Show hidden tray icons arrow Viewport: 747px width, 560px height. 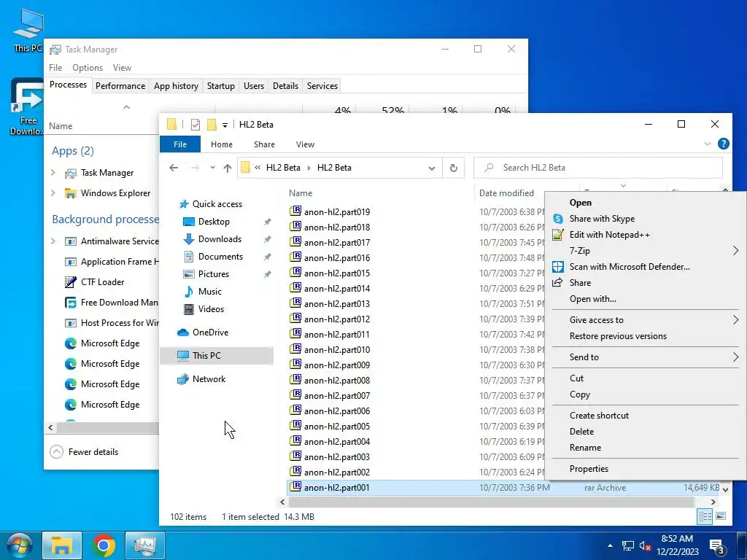(610, 545)
